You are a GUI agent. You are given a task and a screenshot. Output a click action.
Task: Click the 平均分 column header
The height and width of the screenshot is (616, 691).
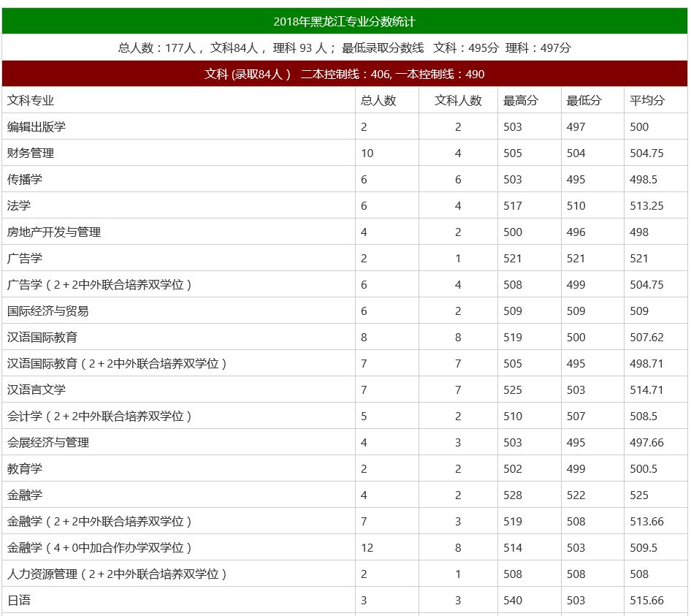click(x=647, y=101)
